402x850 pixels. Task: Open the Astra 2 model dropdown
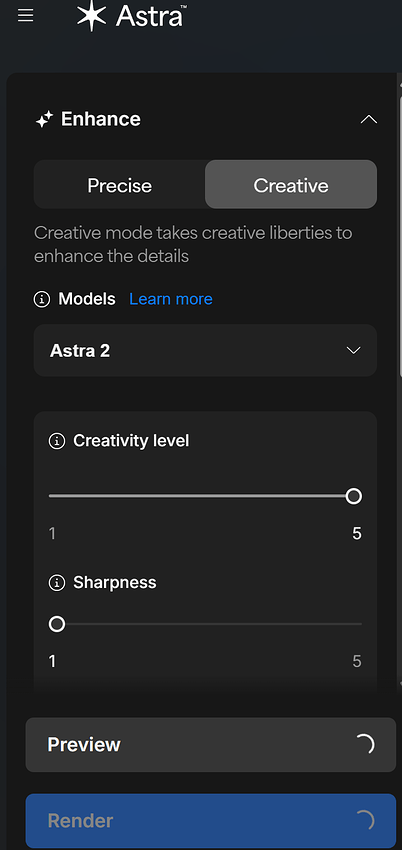(205, 351)
